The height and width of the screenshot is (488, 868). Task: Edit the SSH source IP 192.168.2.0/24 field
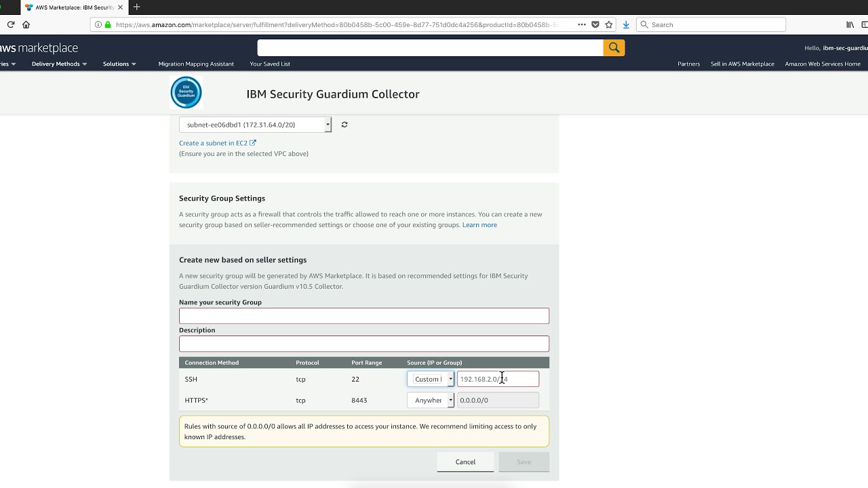498,379
